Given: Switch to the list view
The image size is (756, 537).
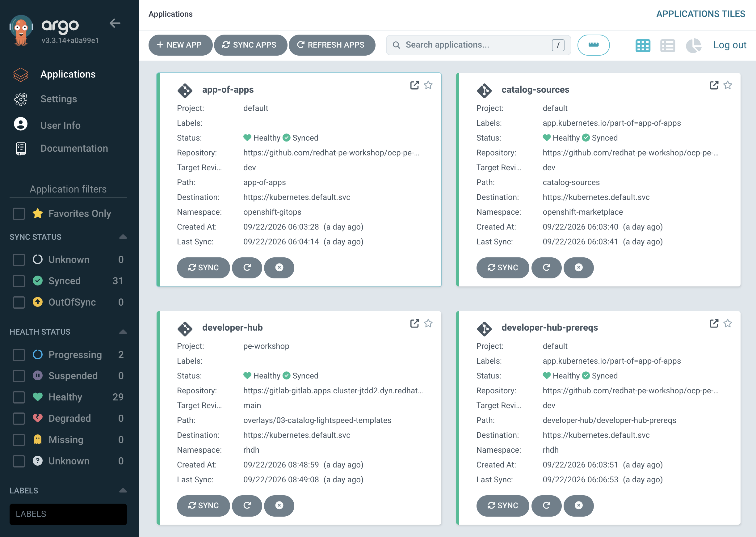Looking at the screenshot, I should coord(667,45).
